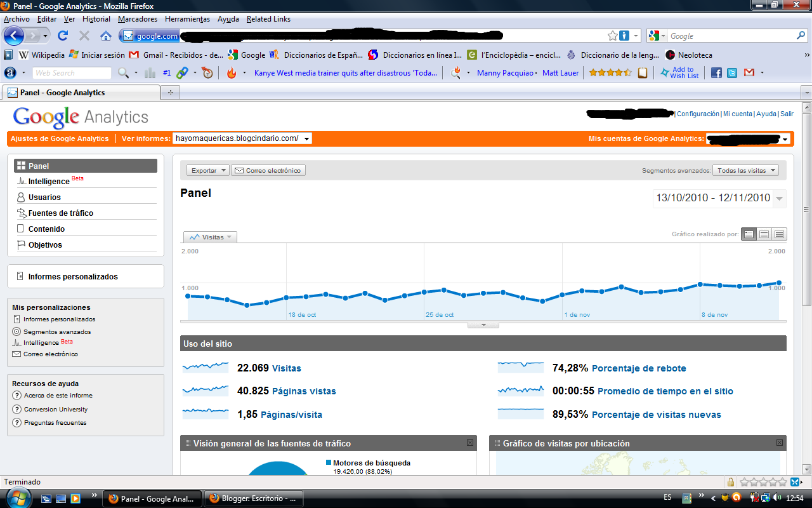The width and height of the screenshot is (812, 508).
Task: Click Google search box in Firefox toolbar
Action: coord(731,36)
